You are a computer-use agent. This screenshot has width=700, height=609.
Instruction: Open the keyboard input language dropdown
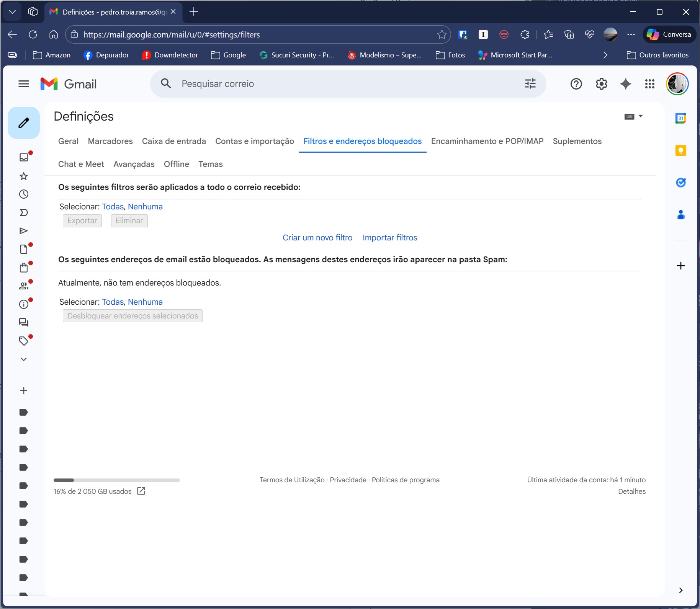[x=634, y=116]
